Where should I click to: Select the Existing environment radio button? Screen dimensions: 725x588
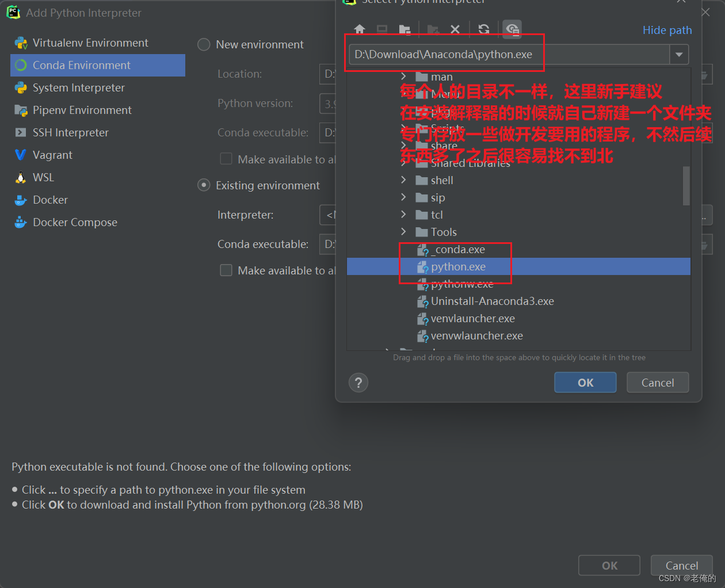click(204, 185)
